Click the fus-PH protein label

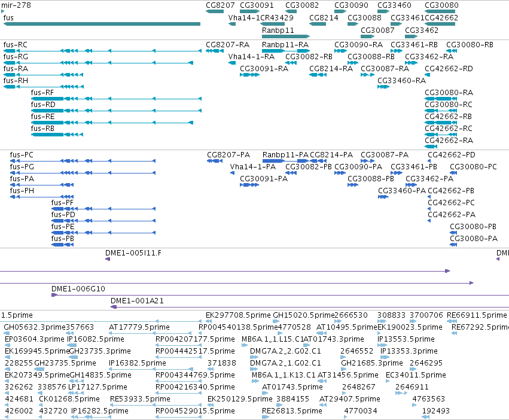pos(22,191)
